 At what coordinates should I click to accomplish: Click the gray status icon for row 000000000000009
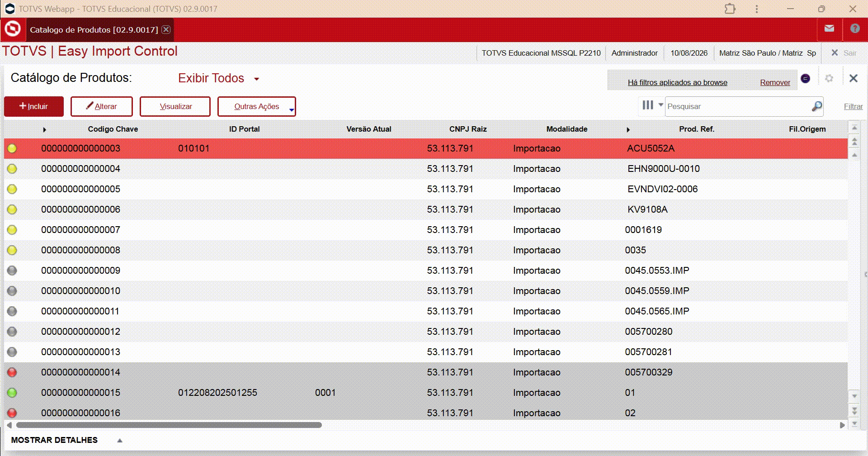[x=12, y=271]
